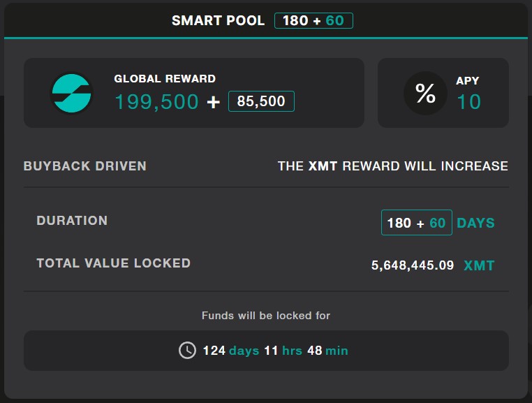Click THE XMT REWARD WILL INCREASE text

[393, 166]
